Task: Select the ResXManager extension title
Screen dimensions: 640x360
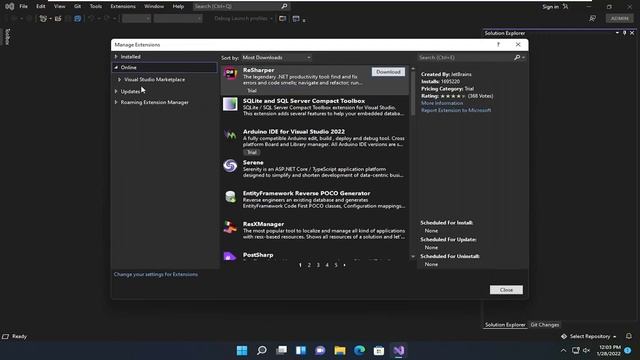Action: pyautogui.click(x=263, y=224)
